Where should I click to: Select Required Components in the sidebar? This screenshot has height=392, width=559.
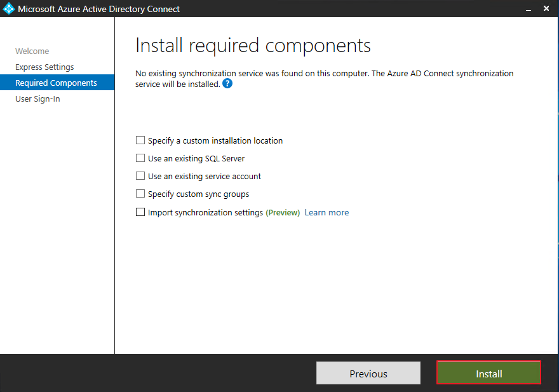click(x=57, y=83)
